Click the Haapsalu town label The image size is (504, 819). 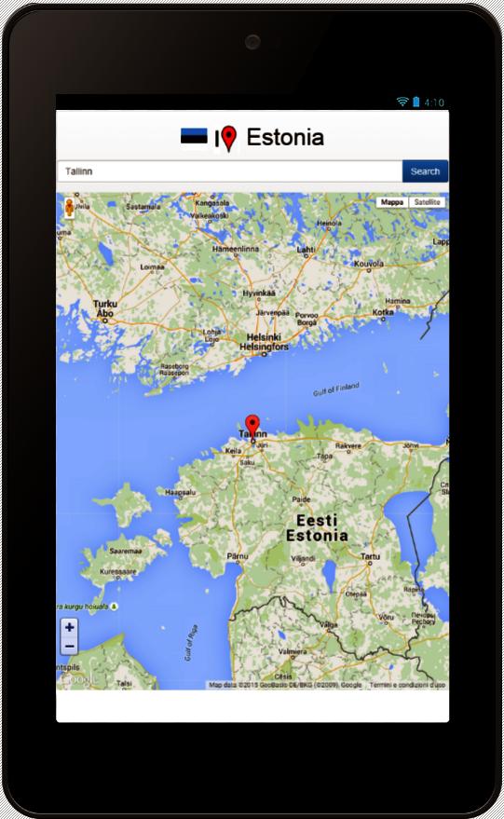pos(180,492)
